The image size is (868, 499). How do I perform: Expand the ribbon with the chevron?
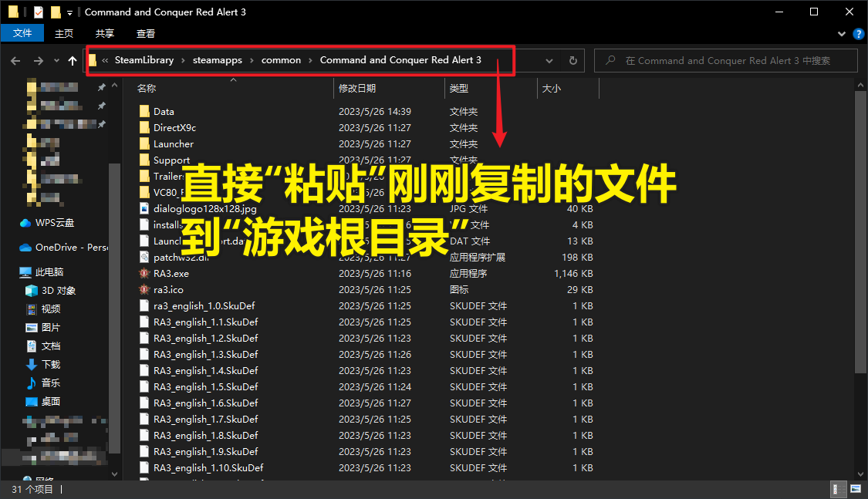pos(842,34)
